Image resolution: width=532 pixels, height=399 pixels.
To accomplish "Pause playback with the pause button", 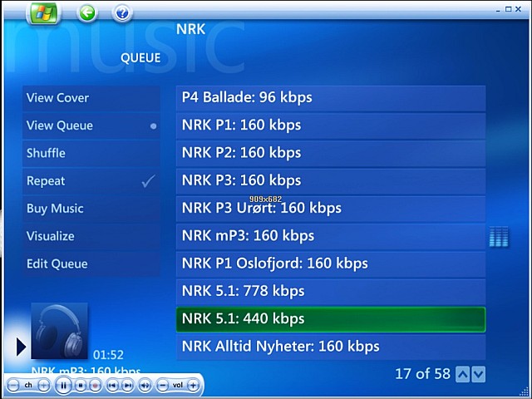I will 63,386.
